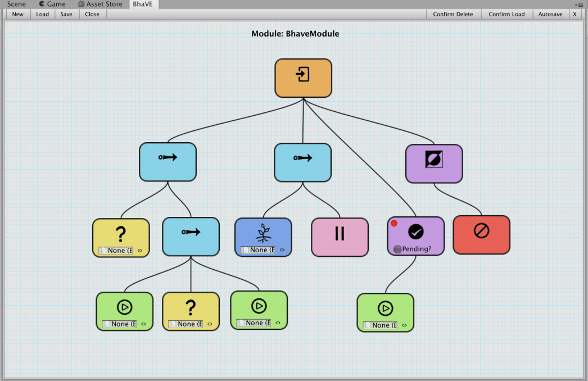Viewport: 588px width, 381px height.
Task: Toggle the Autosave option
Action: [550, 14]
